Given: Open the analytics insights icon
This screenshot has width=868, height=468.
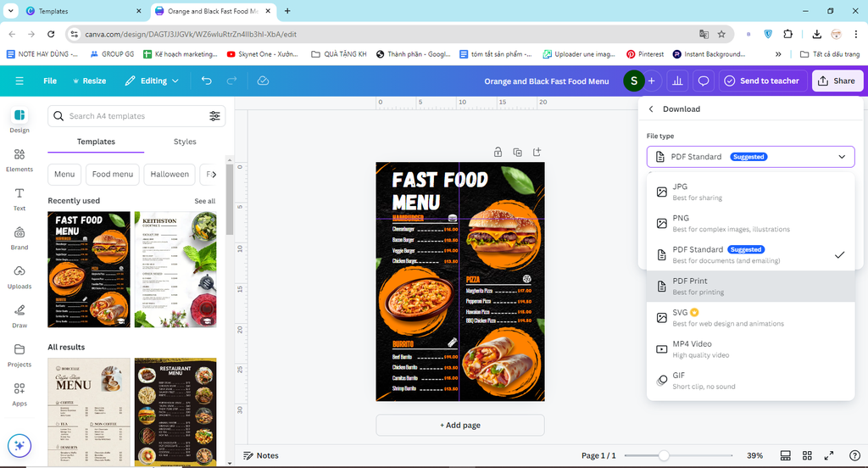Looking at the screenshot, I should (x=677, y=81).
